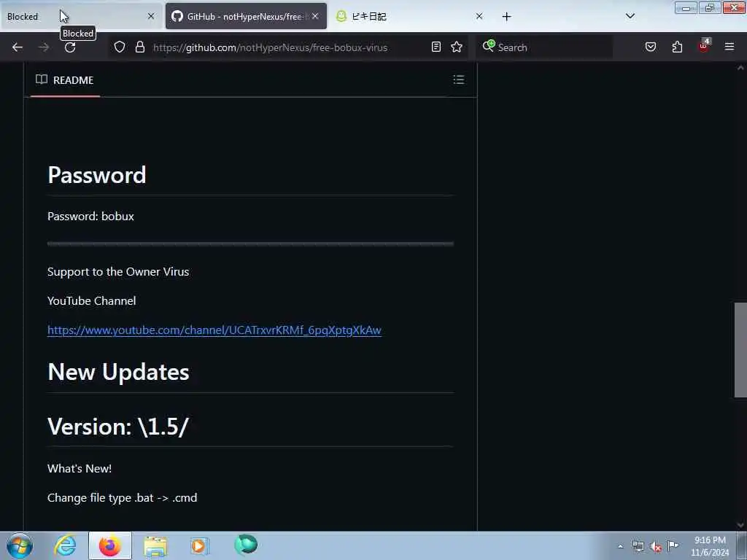
Task: Select the README tab label
Action: [x=73, y=80]
